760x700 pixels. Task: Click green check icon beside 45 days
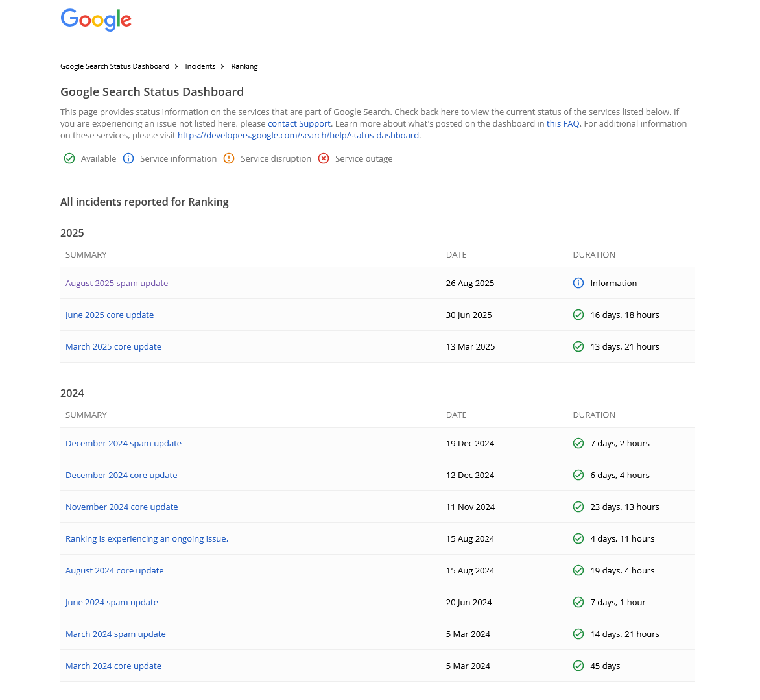[x=578, y=666]
